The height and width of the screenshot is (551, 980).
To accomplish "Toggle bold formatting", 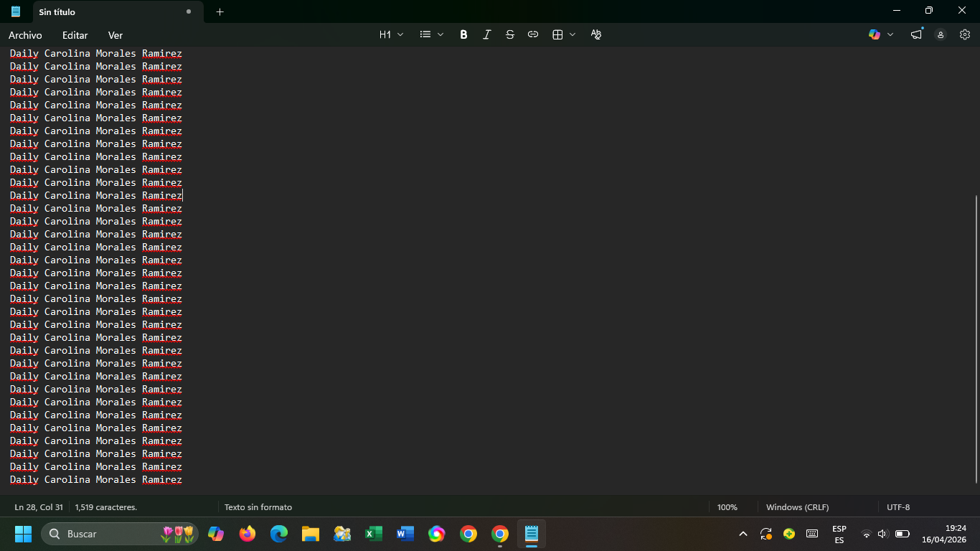I will 463,34.
